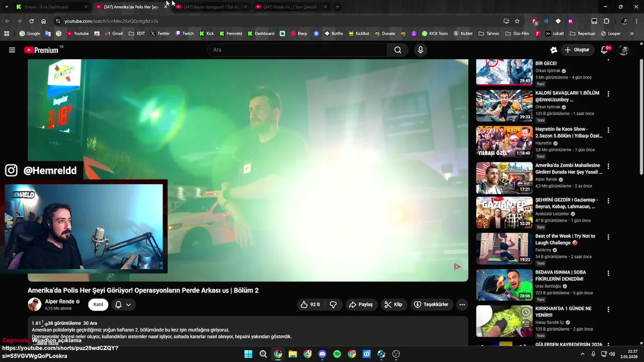
Task: Reload the page
Action: (x=31, y=21)
